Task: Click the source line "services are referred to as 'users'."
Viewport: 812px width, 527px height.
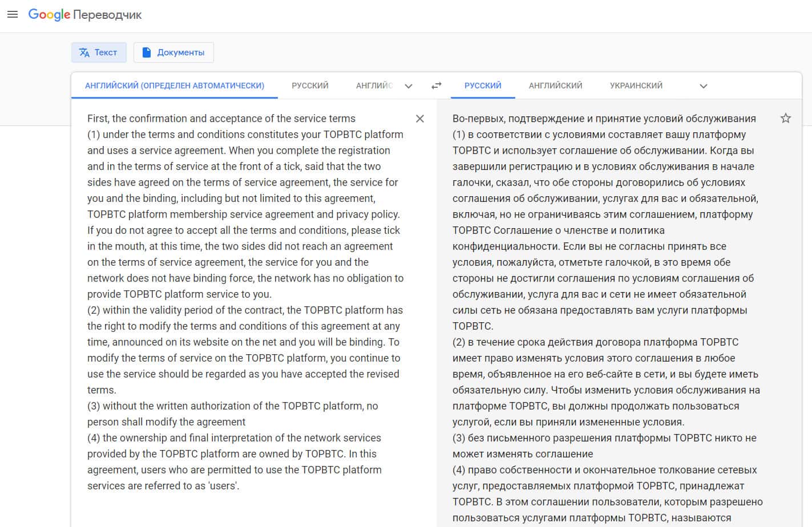Action: pyautogui.click(x=163, y=486)
